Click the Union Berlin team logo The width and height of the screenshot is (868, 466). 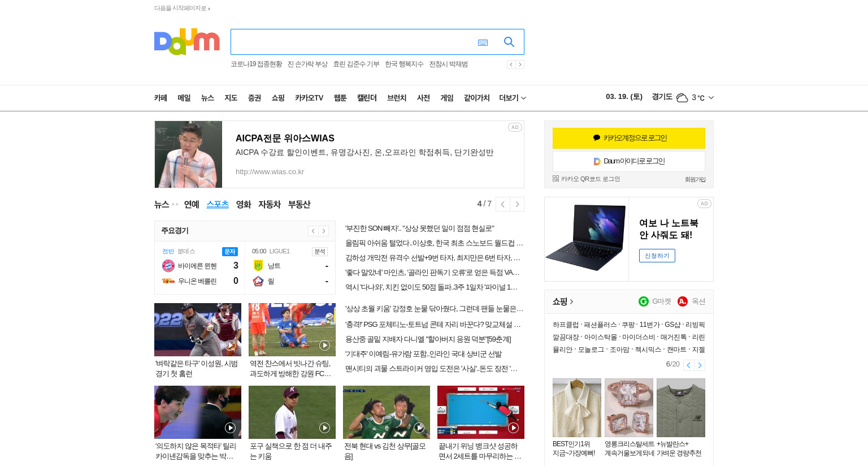[168, 281]
